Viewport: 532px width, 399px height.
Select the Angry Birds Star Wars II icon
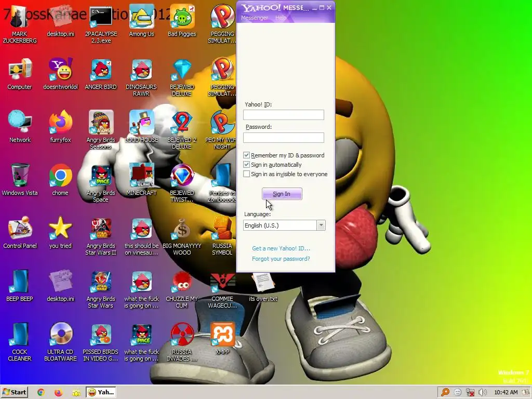(101, 236)
